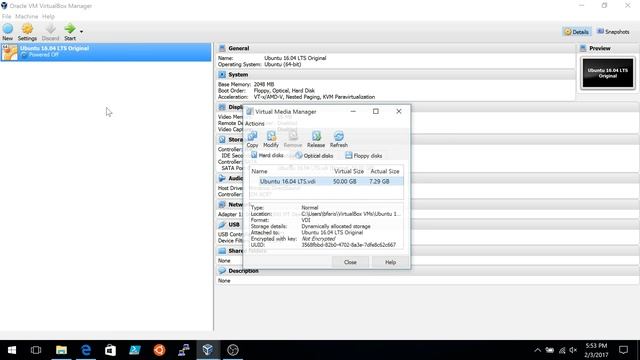Sort disks by Virtual Size column
Screen dimensions: 640x360
[x=349, y=171]
